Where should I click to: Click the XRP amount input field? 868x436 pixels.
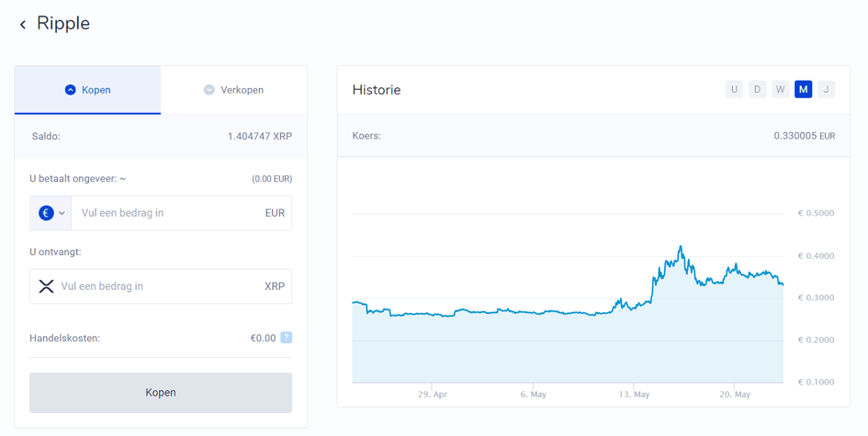click(x=161, y=286)
